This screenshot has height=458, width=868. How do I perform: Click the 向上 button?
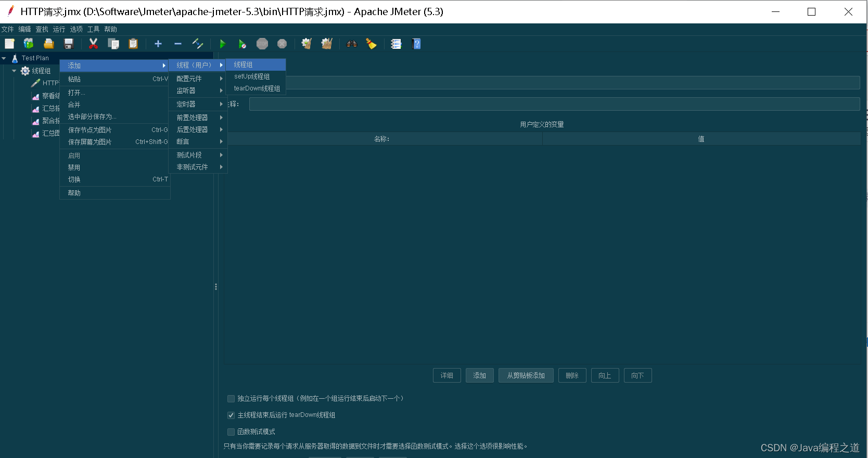coord(605,375)
